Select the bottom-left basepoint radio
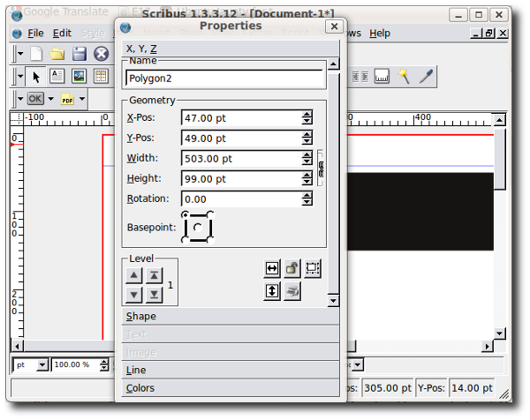 point(185,240)
